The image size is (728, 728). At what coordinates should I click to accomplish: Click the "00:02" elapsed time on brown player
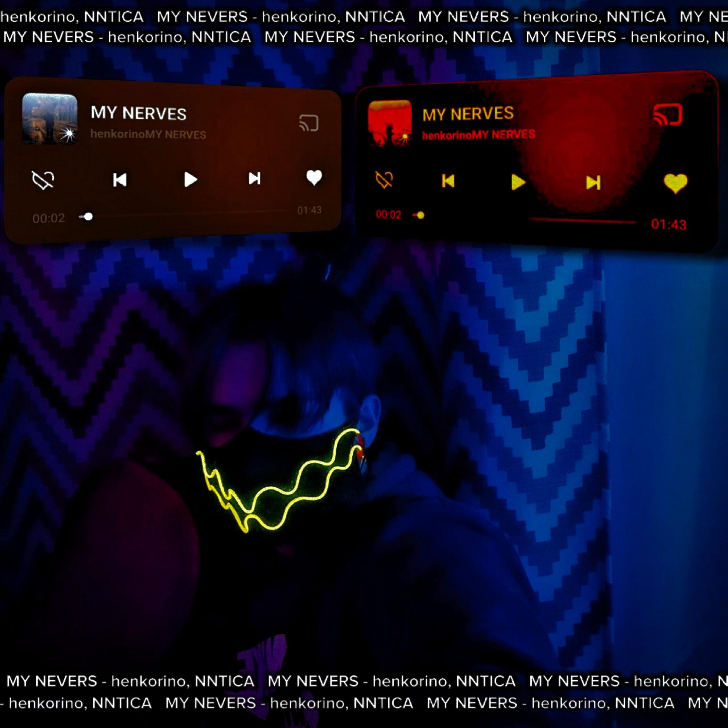(49, 218)
